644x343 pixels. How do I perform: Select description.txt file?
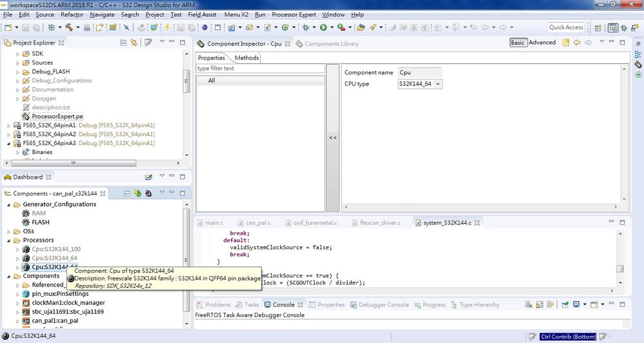click(50, 108)
